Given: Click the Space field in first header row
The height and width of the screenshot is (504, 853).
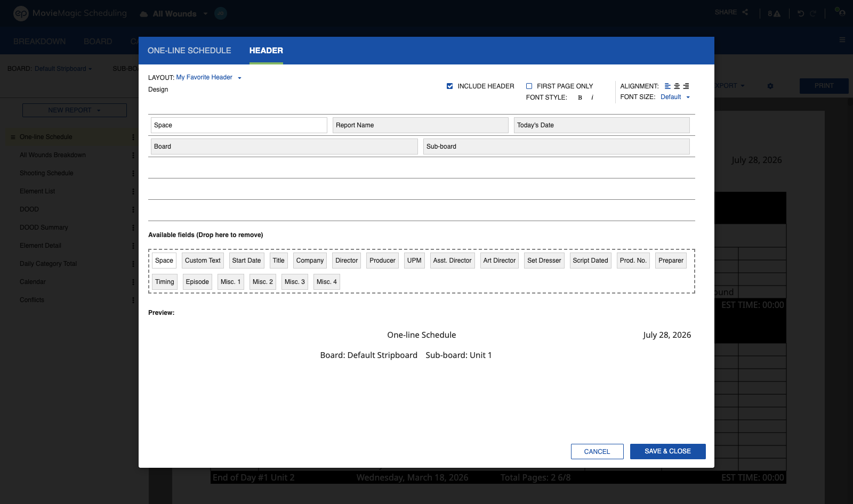Looking at the screenshot, I should 239,125.
